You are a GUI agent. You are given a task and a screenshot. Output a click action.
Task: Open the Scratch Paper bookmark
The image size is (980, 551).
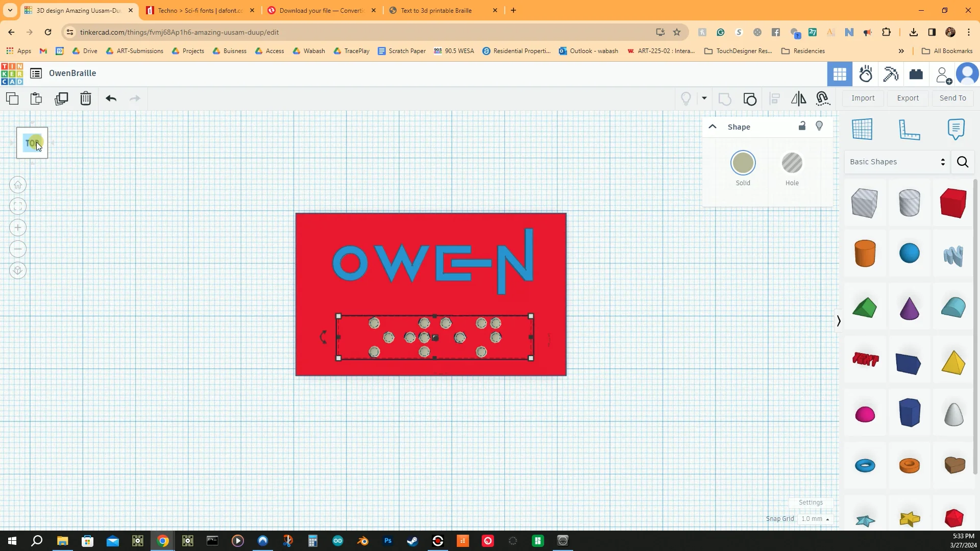tap(402, 51)
